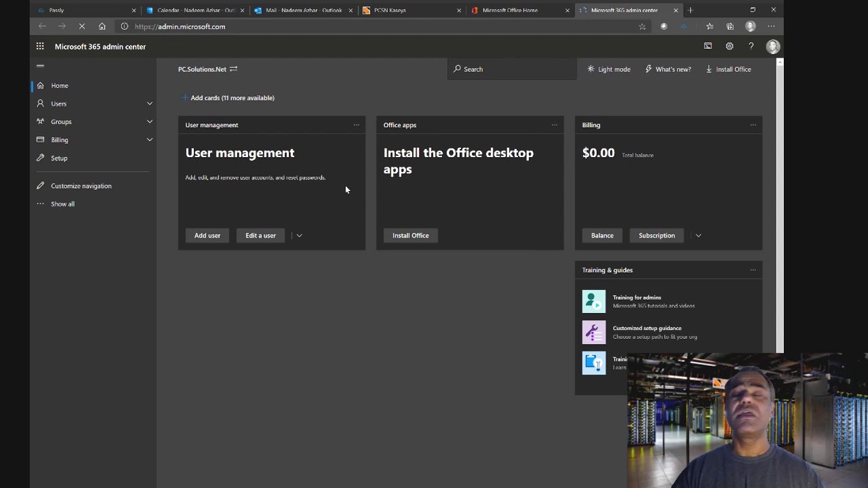Switch to the Passly tab
This screenshot has width=868, height=488.
pos(85,10)
